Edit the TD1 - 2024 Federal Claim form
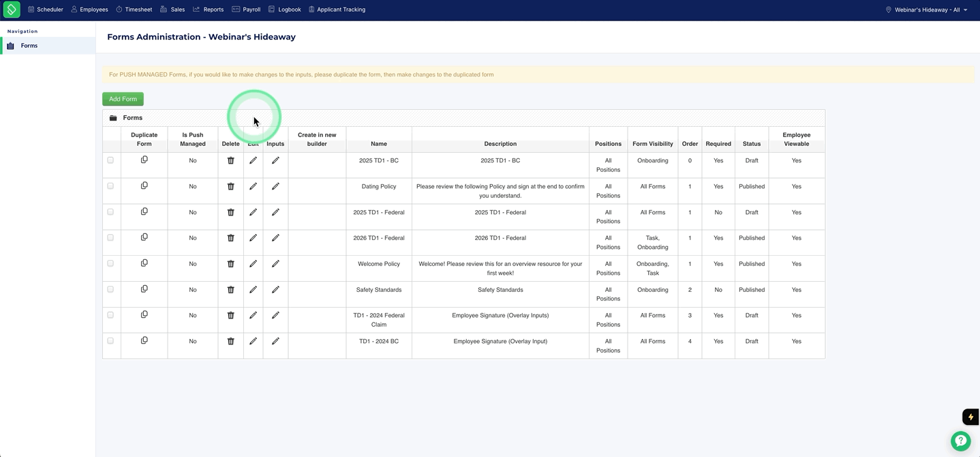980x457 pixels. (253, 315)
